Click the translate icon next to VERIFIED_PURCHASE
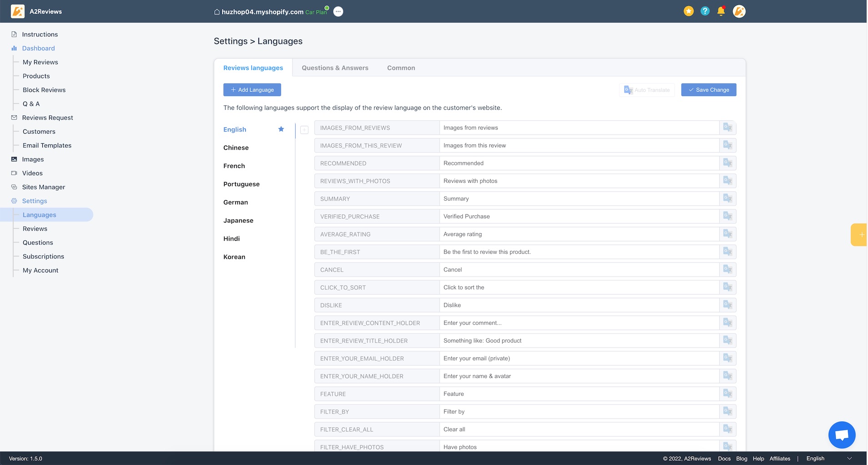The height and width of the screenshot is (465, 868). click(727, 216)
